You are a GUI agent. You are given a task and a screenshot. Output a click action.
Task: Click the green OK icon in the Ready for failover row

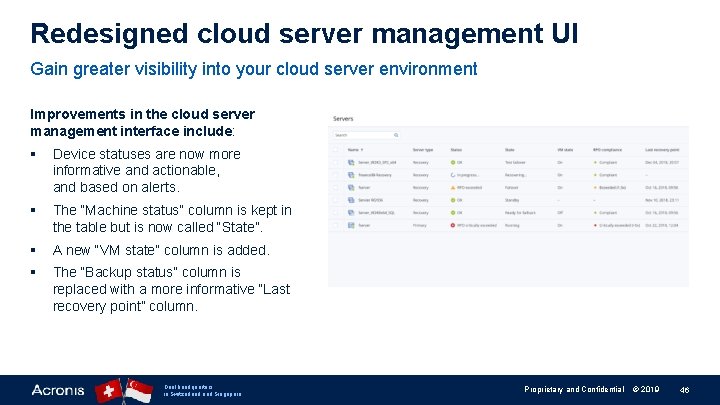tap(453, 213)
